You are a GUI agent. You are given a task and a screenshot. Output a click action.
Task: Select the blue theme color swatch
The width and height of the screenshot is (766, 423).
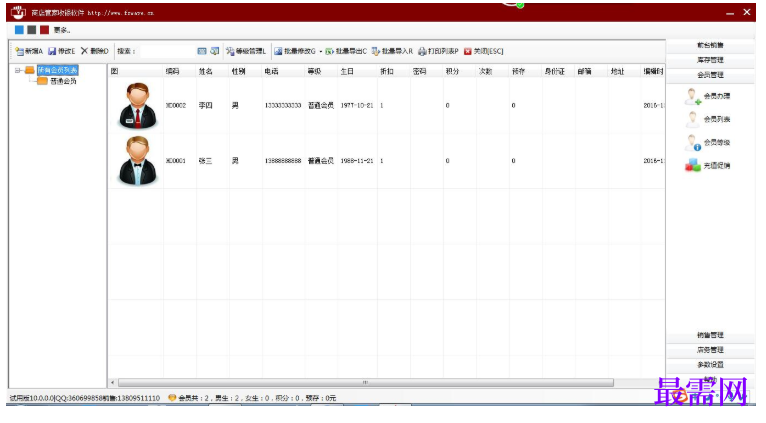tap(19, 30)
